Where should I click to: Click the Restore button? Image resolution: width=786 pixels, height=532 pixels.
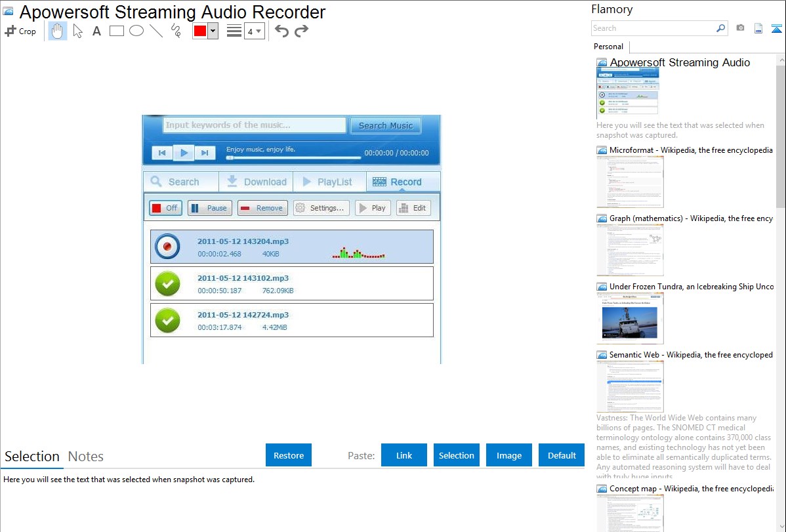[289, 455]
